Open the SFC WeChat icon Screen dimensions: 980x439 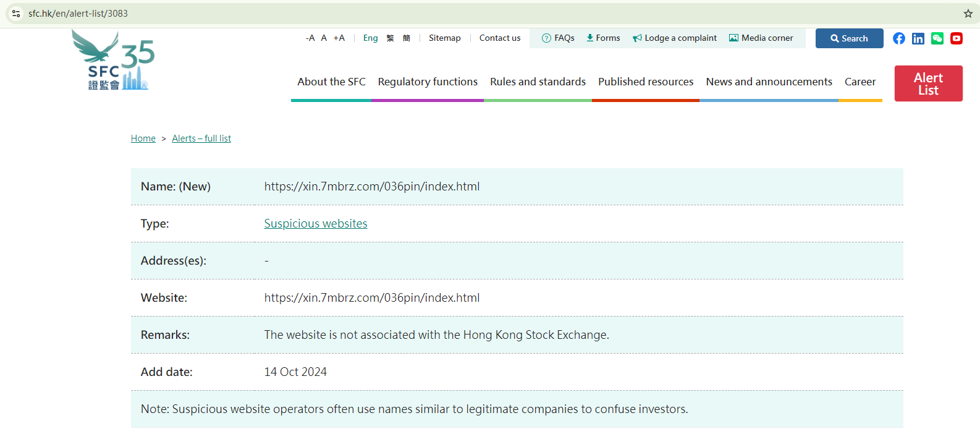(x=937, y=38)
